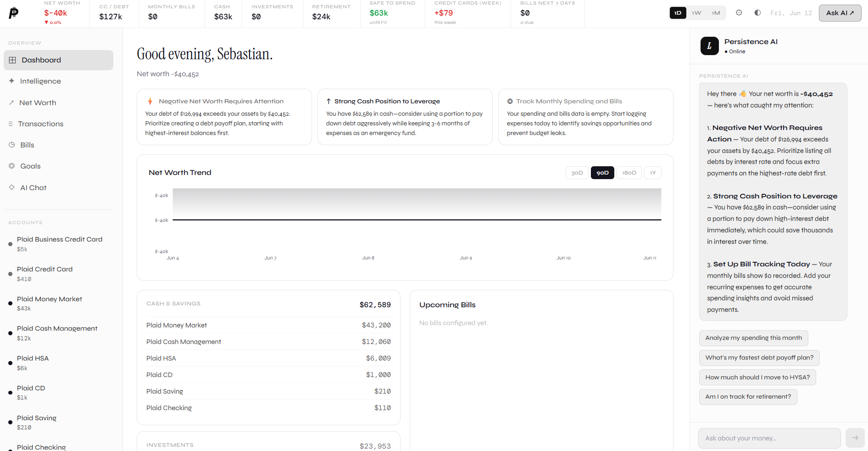Click the send arrow button in chat
The width and height of the screenshot is (868, 451).
855,438
